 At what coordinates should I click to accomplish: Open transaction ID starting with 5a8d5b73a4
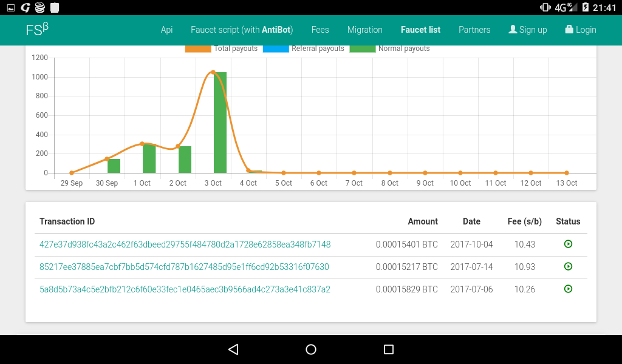(185, 289)
